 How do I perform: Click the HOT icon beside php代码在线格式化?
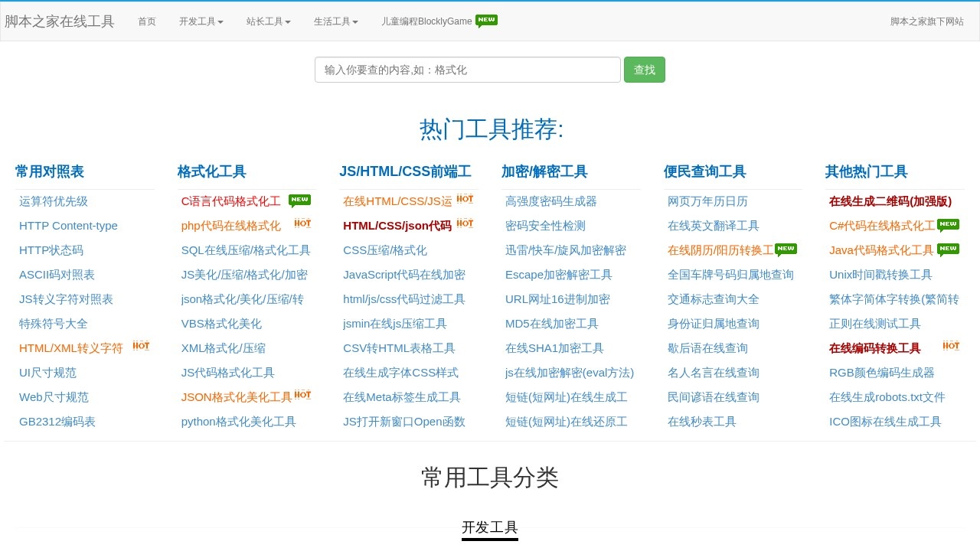tap(302, 223)
